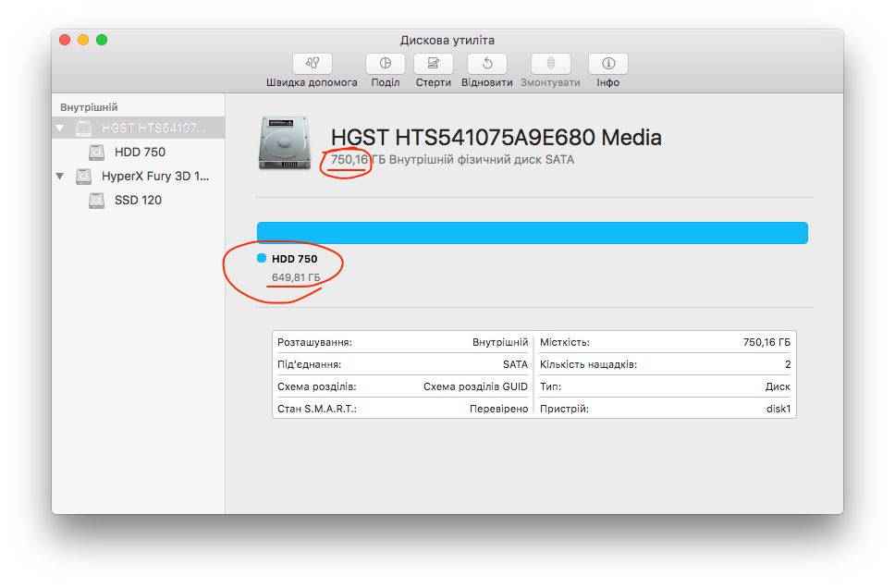Image resolution: width=895 pixels, height=588 pixels.
Task: Click the Тип value Диск
Action: (778, 386)
